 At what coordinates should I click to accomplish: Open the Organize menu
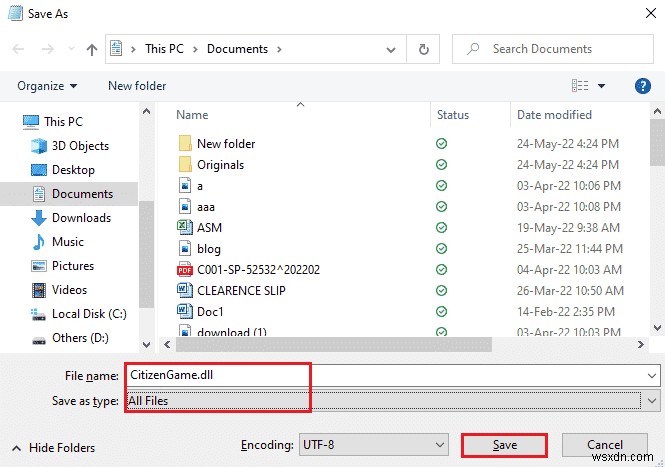[x=47, y=86]
